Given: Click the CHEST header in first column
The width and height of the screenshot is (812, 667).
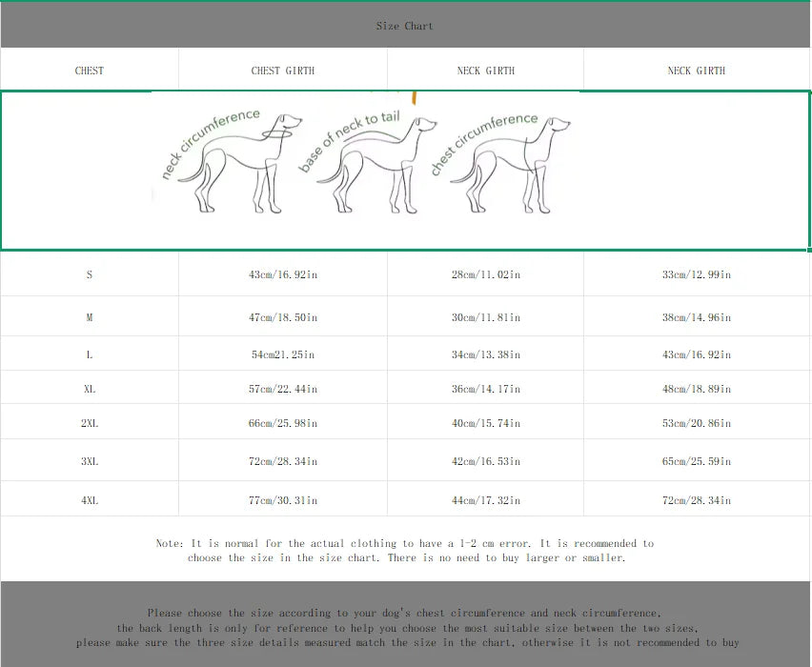Looking at the screenshot, I should pyautogui.click(x=90, y=71).
